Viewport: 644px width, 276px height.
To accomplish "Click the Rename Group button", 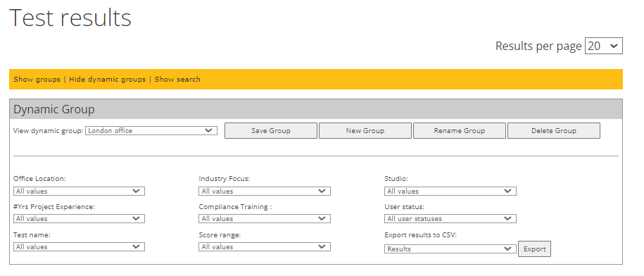I will (459, 131).
